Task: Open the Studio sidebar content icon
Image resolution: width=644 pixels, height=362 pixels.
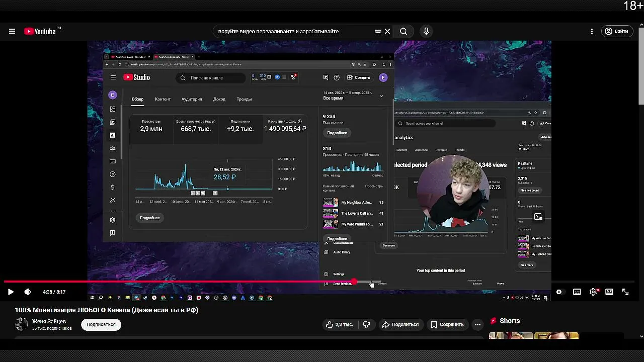Action: pos(113,122)
